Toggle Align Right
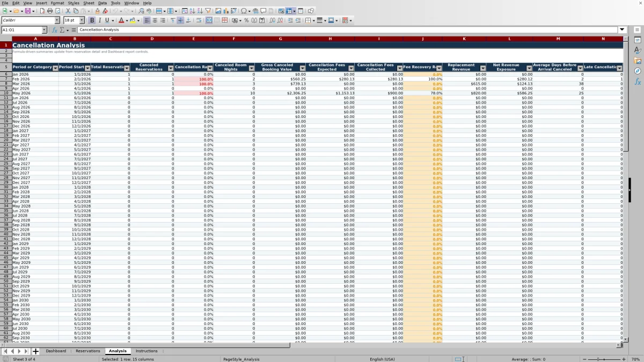Screen dimensions: 644x362 (163, 20)
